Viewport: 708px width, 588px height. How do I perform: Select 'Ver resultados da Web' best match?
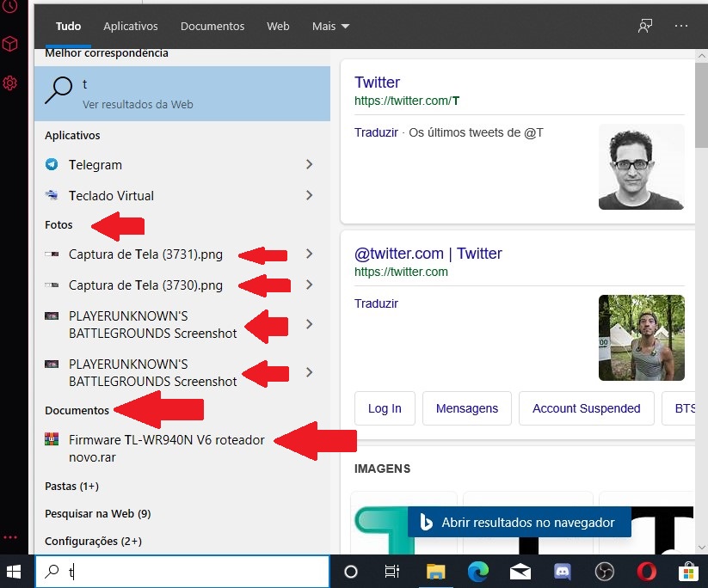[x=182, y=94]
